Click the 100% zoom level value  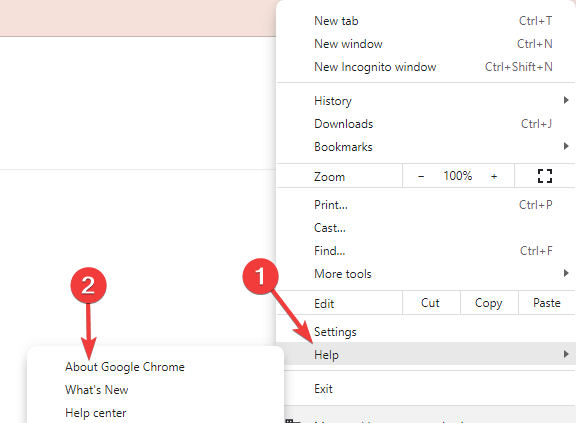457,176
